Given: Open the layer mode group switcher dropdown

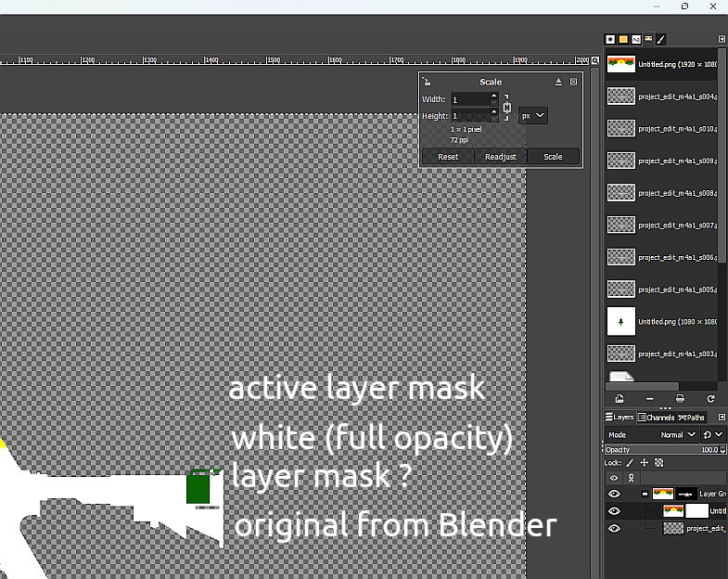Looking at the screenshot, I should pyautogui.click(x=712, y=435).
